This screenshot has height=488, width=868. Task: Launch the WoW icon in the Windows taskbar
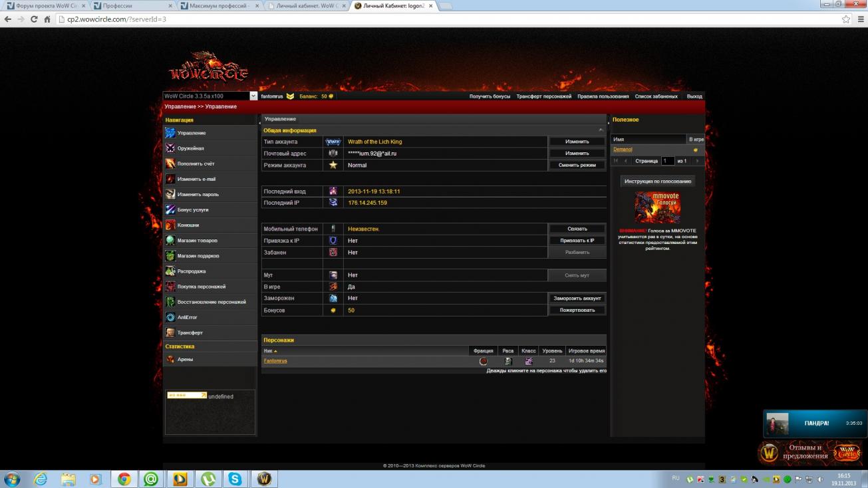(x=264, y=479)
